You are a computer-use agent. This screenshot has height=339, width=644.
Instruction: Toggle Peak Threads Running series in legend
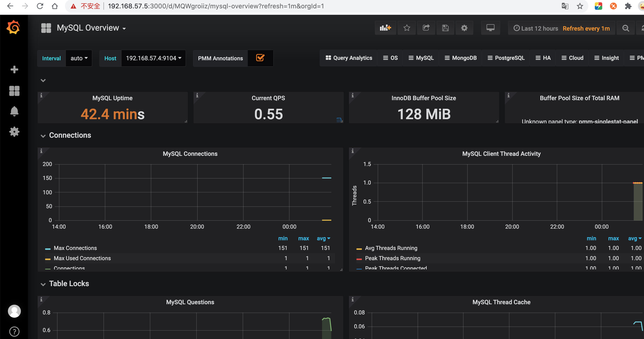pos(393,258)
